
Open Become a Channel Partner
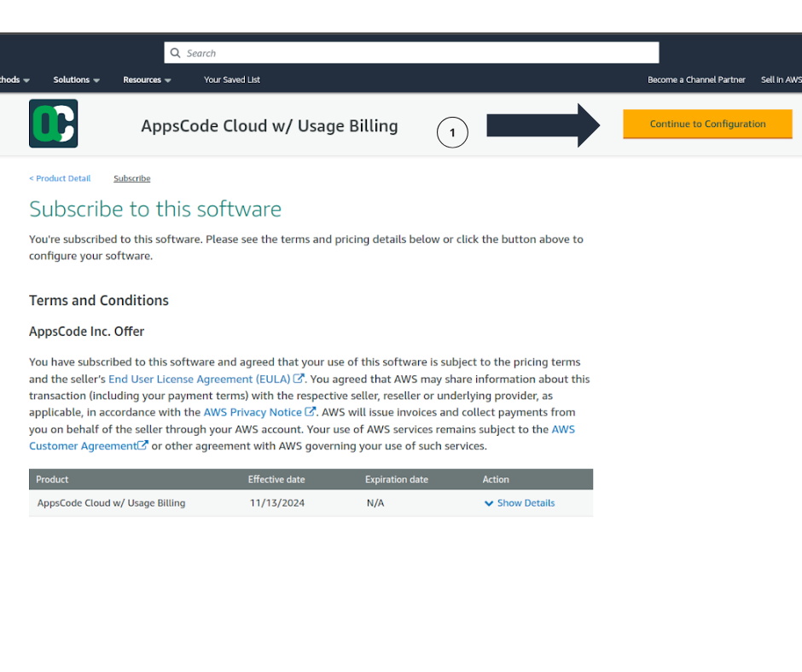point(696,80)
